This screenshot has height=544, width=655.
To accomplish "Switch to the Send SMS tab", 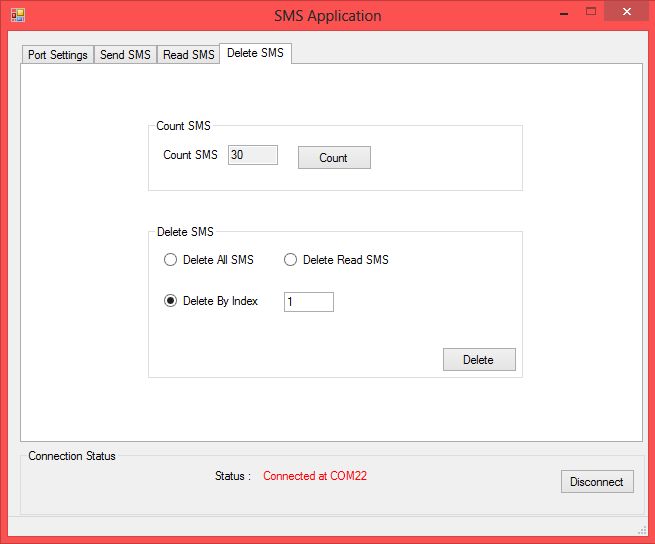I will coord(125,55).
